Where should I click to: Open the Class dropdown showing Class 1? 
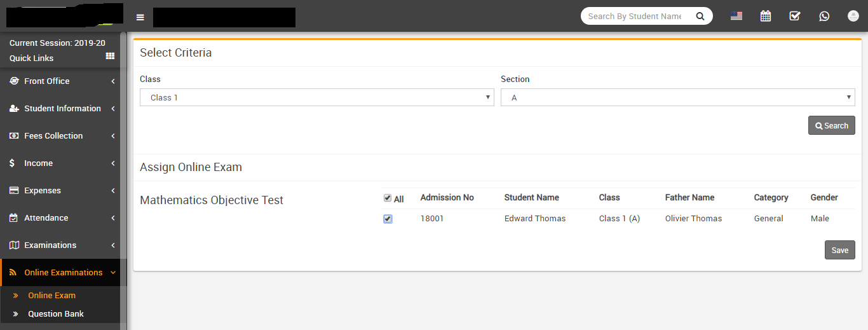[316, 97]
